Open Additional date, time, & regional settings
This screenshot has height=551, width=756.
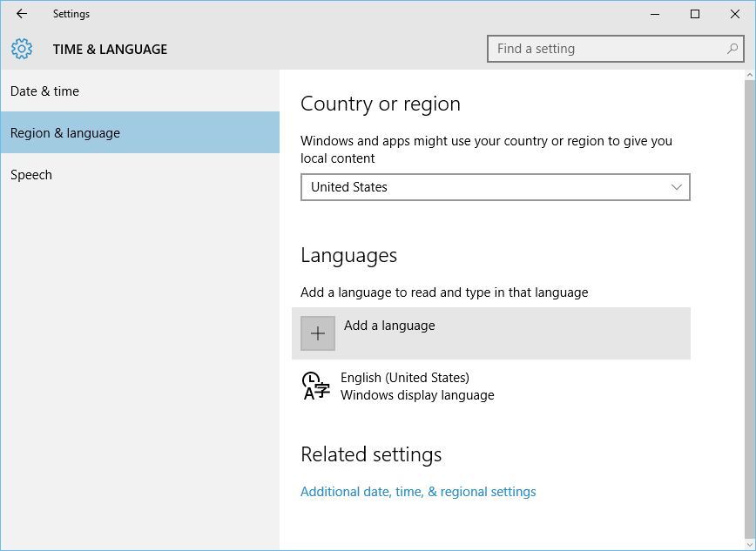[418, 492]
